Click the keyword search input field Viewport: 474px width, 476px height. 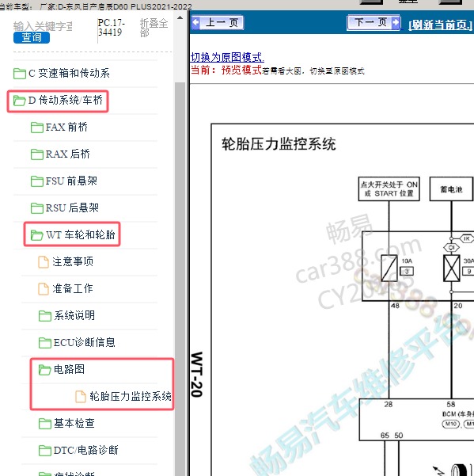tap(43, 26)
